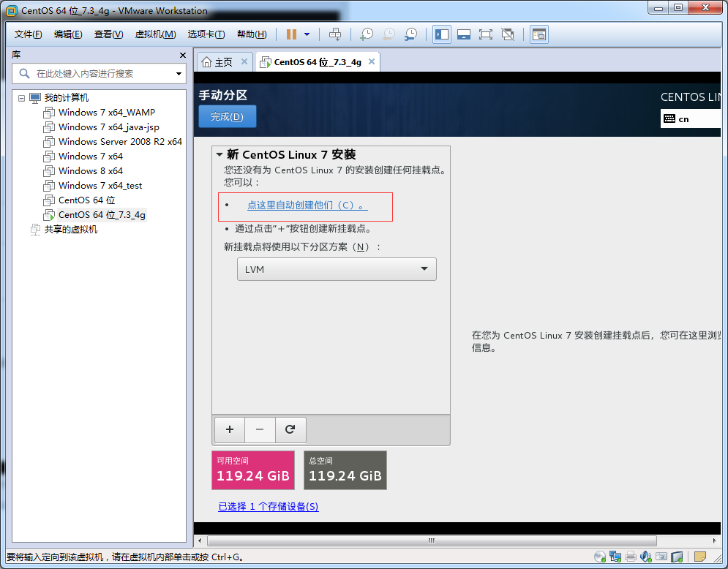The image size is (728, 569).
Task: Take a snapshot with the clock-plus icon
Action: [367, 34]
